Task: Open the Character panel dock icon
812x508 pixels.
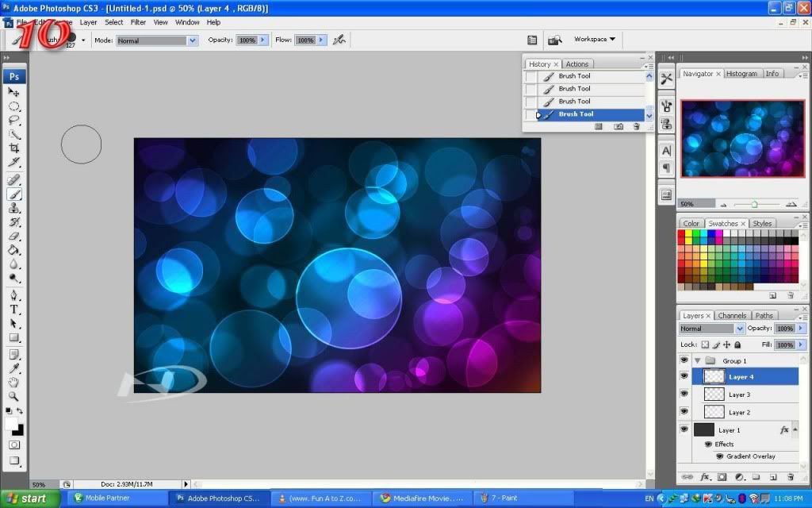Action: 666,150
